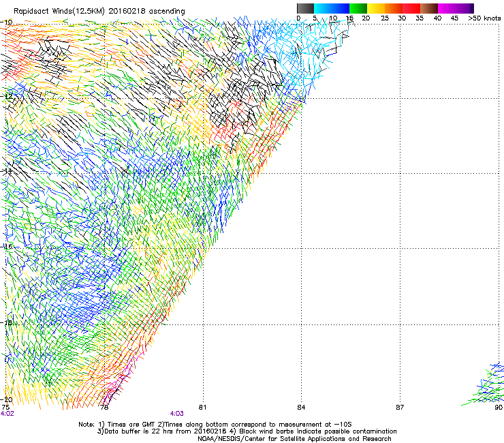Screen dimensions: 504x443
Task: Click the brown 35-40 knots legend color
Action: point(429,8)
